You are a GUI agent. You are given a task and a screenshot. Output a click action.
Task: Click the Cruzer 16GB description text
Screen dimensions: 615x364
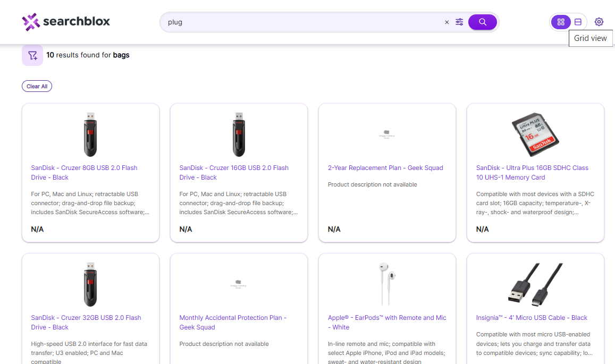pos(239,203)
